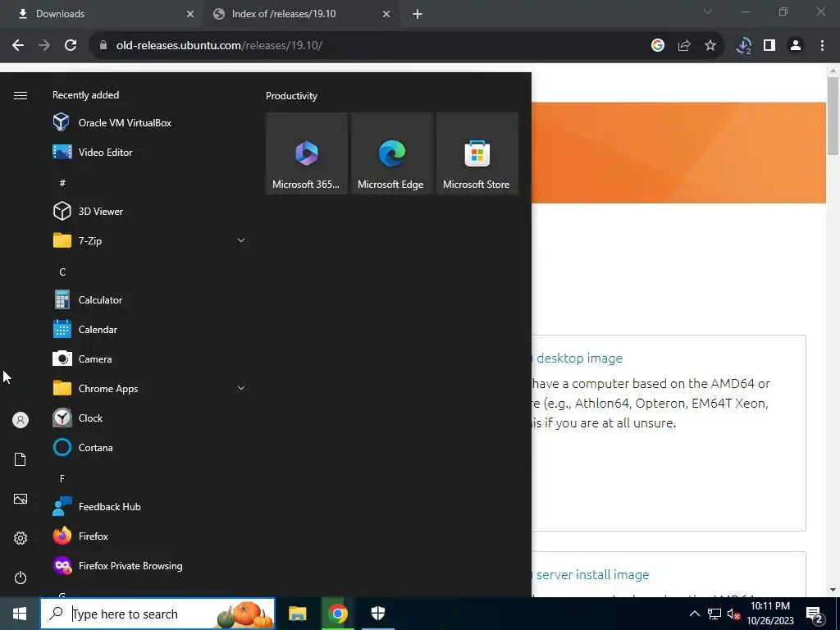Open a new Chrome tab

click(x=418, y=14)
